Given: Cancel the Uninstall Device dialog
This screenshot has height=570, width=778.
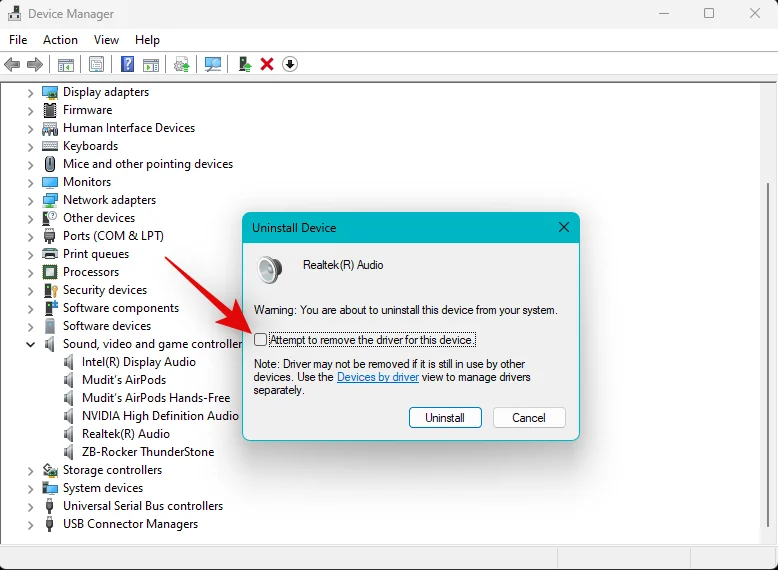Looking at the screenshot, I should 529,417.
